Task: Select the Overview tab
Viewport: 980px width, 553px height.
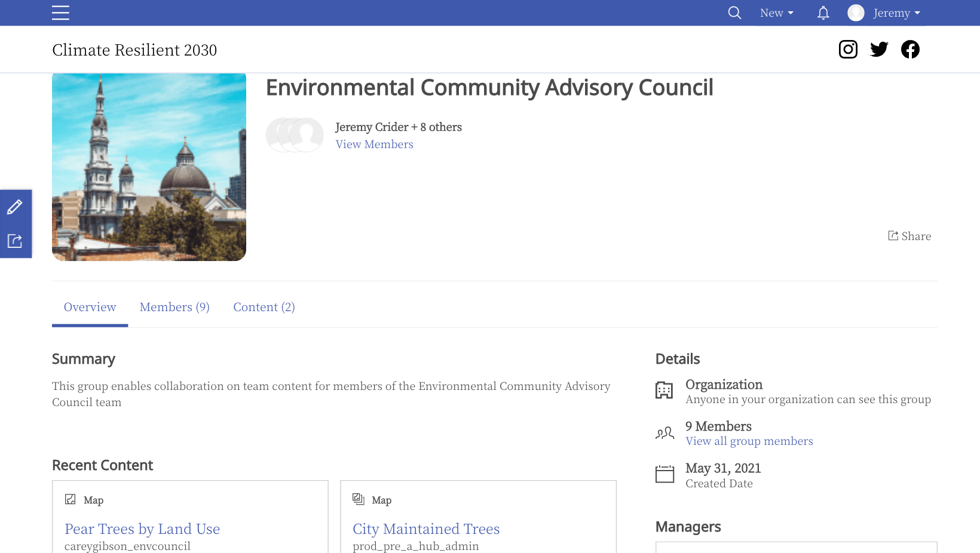Action: [x=90, y=307]
